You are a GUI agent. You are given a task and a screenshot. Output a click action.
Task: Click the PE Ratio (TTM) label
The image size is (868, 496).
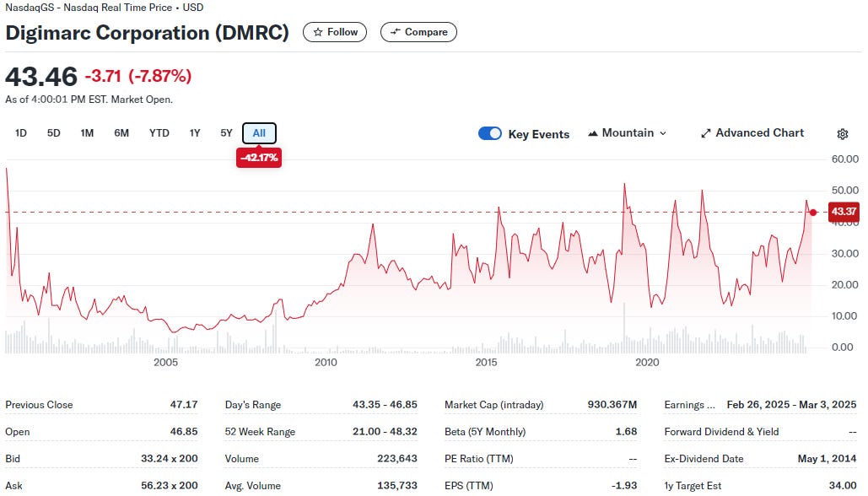pyautogui.click(x=479, y=459)
